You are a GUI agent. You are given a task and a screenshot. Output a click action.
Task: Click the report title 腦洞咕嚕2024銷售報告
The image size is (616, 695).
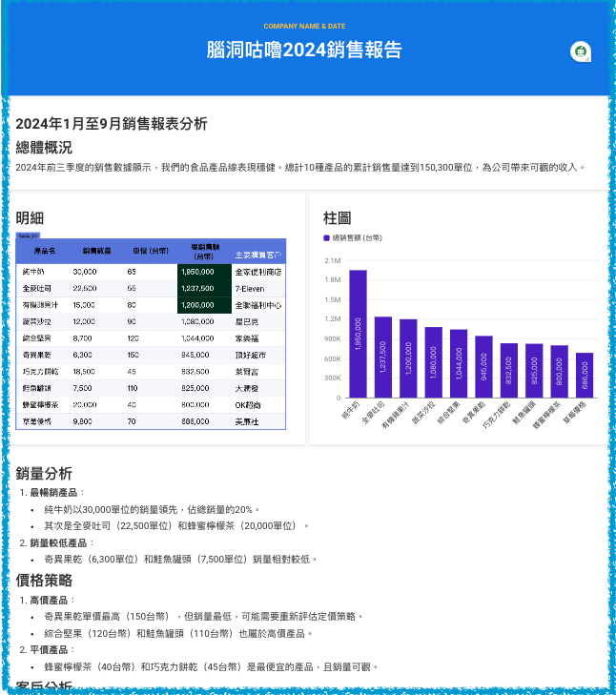304,51
